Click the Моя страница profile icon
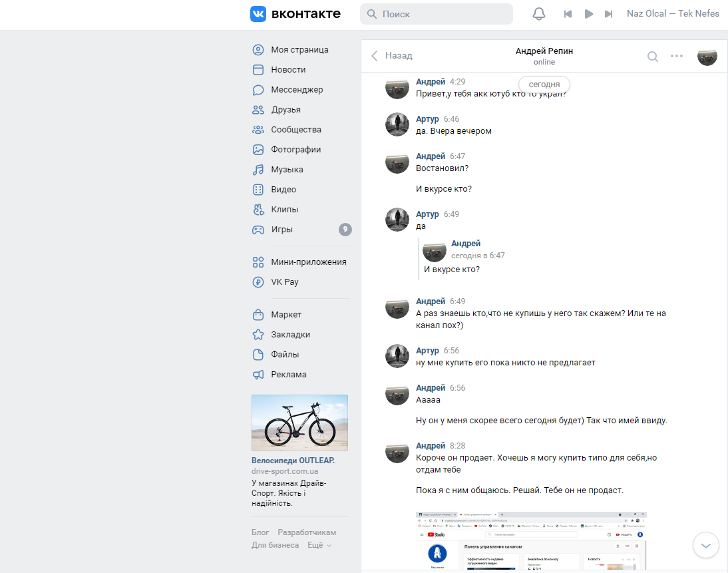The width and height of the screenshot is (728, 573). coord(258,50)
